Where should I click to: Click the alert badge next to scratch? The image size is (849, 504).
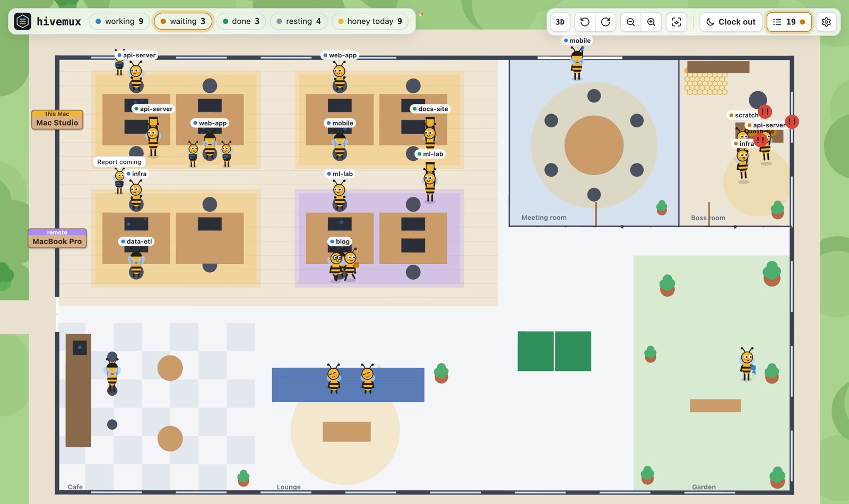tap(765, 112)
